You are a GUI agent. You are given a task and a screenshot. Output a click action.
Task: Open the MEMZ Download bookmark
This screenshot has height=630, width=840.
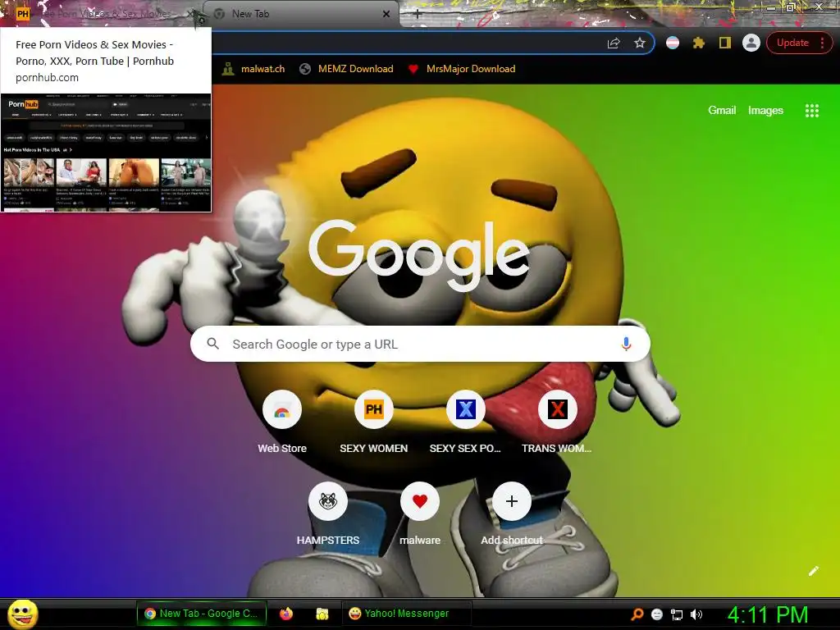point(346,69)
